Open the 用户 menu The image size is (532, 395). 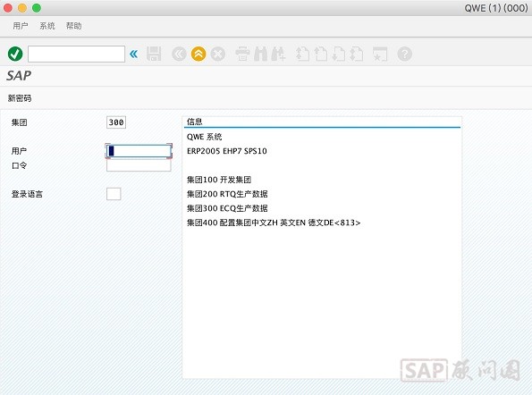click(21, 26)
